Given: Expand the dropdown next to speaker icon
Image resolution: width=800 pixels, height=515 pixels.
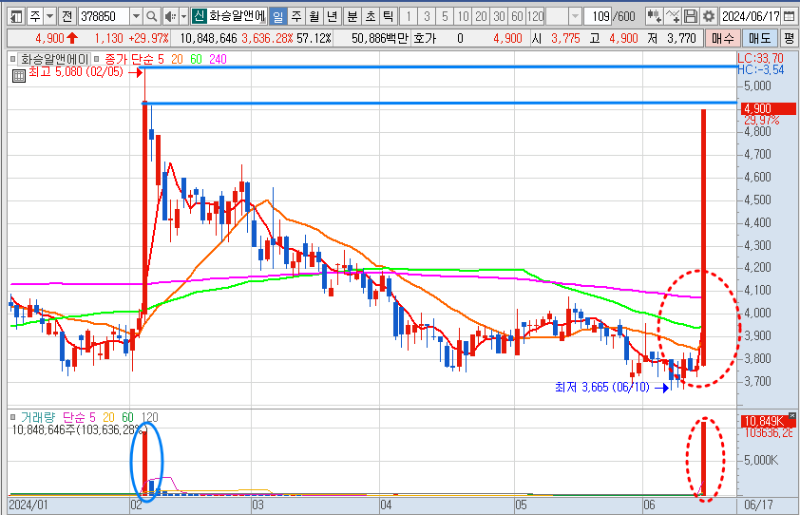Looking at the screenshot, I should [x=184, y=16].
